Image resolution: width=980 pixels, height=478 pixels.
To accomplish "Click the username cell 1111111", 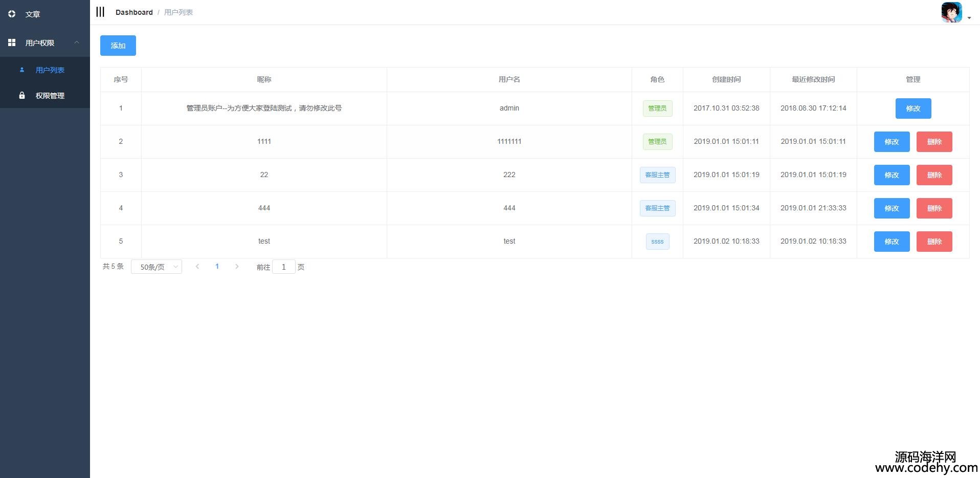I will coord(509,141).
